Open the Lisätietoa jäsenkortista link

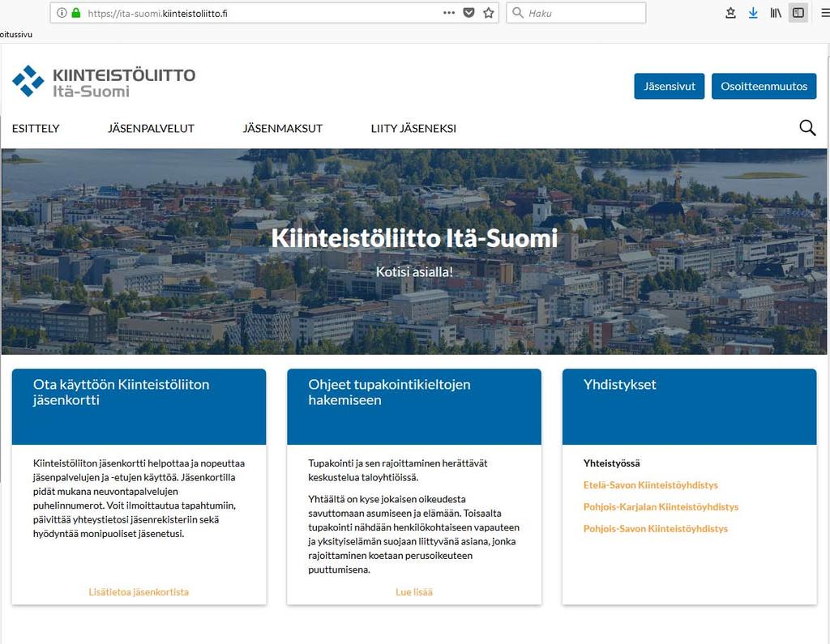139,592
